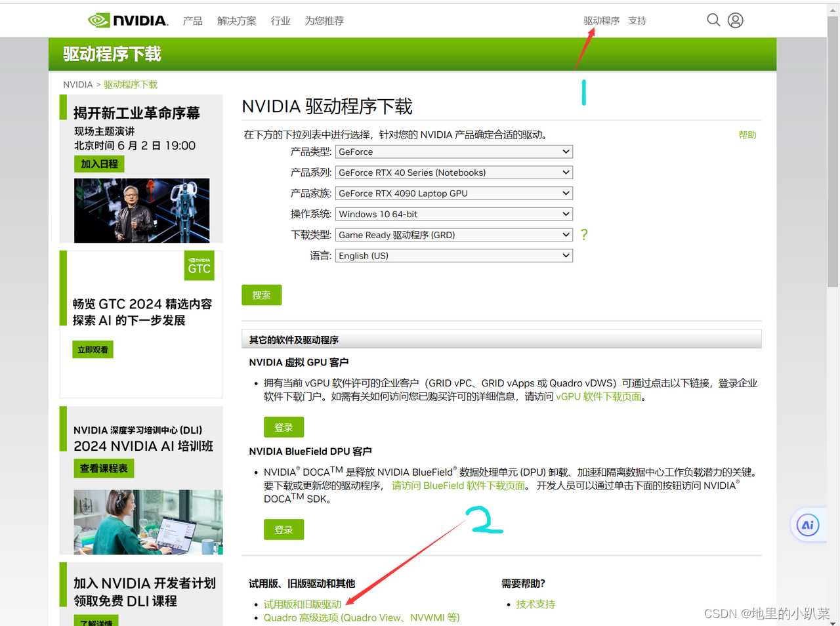Click the 需要帮助? heading

[x=523, y=583]
